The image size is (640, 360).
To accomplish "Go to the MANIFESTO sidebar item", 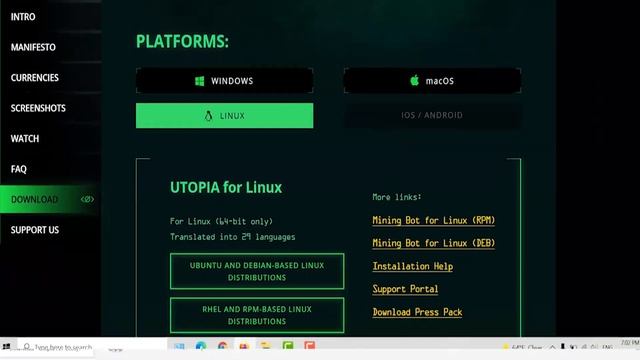I will click(x=33, y=47).
